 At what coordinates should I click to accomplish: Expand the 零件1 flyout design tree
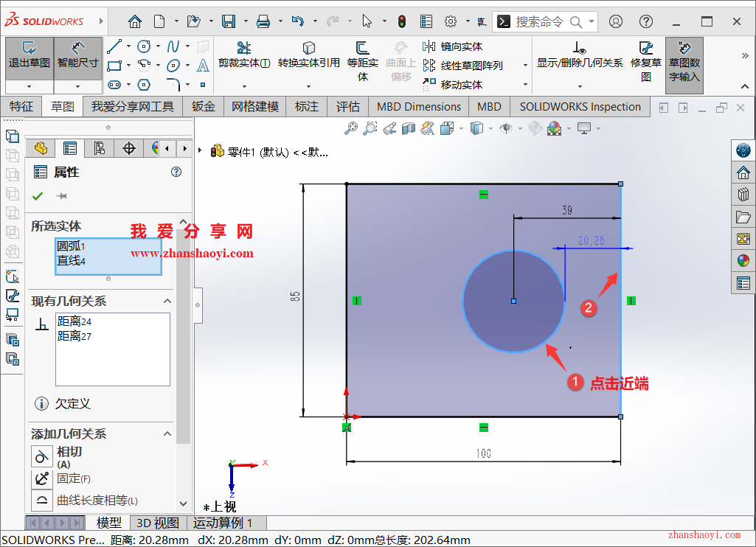[200, 150]
